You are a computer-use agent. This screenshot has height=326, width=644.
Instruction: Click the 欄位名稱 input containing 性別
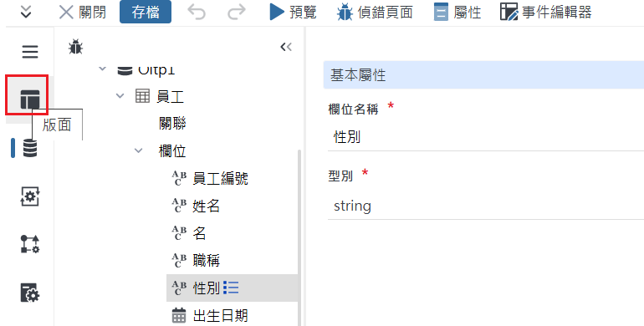[x=485, y=137]
